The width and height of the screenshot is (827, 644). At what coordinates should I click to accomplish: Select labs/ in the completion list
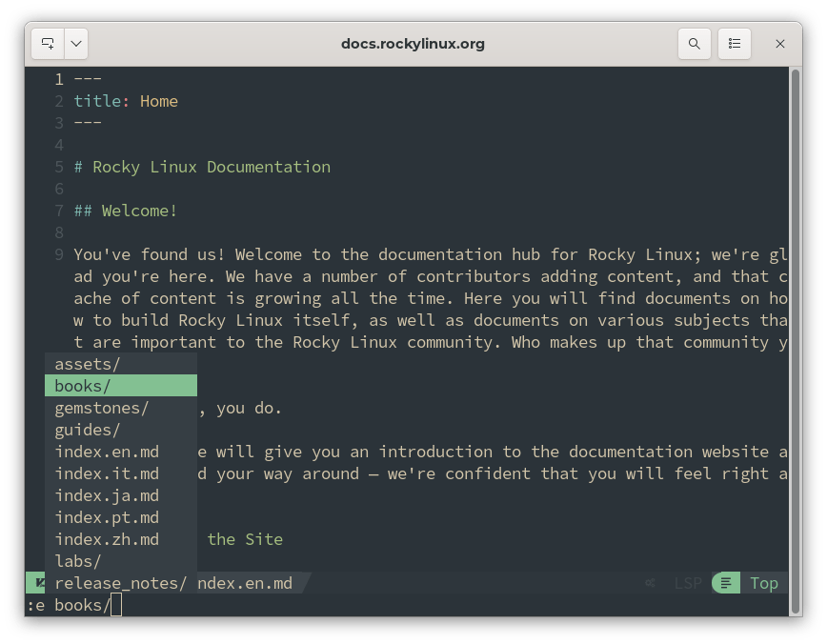click(x=121, y=561)
